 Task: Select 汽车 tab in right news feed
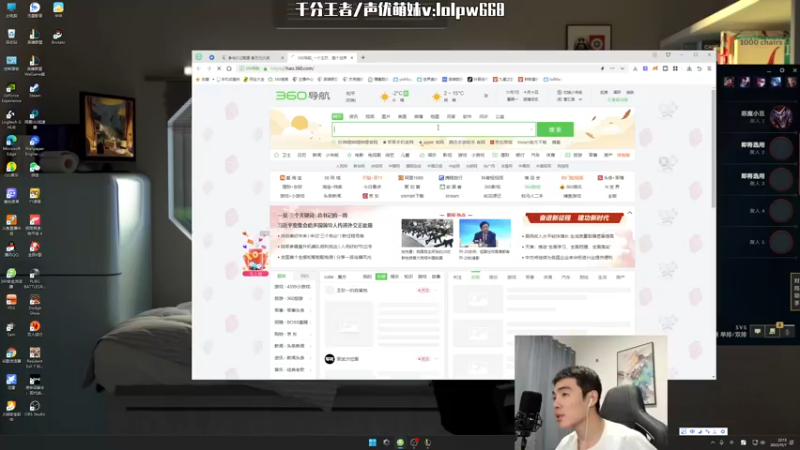[x=566, y=277]
